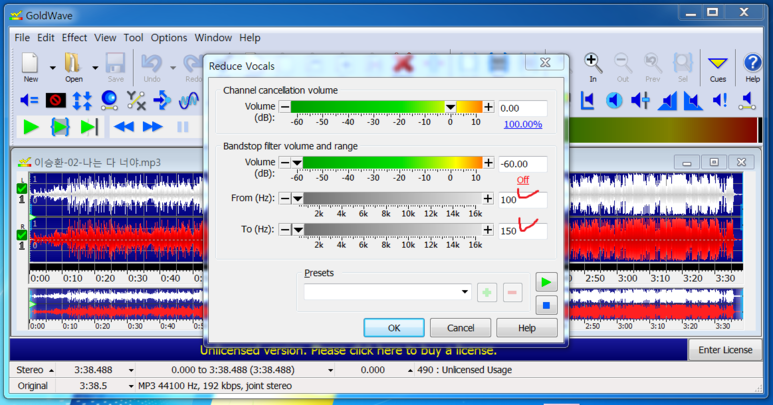Click the speaker with equals sign effect icon
The width and height of the screenshot is (773, 405).
pyautogui.click(x=29, y=101)
